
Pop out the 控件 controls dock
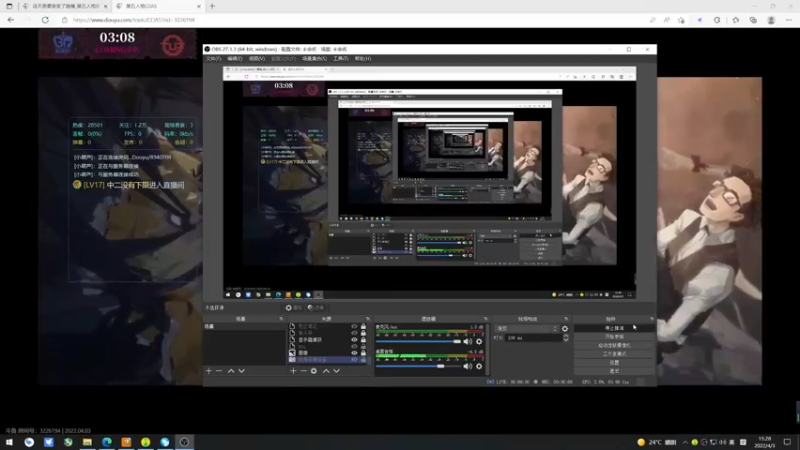click(x=652, y=319)
